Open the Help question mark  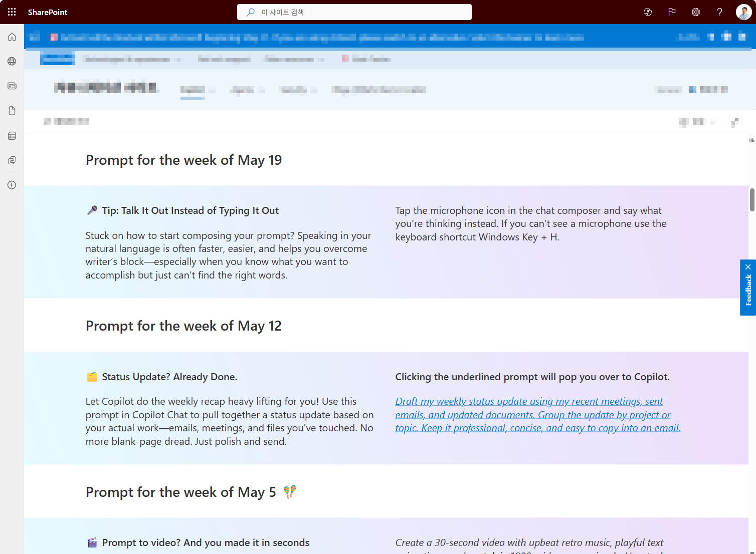tap(720, 12)
